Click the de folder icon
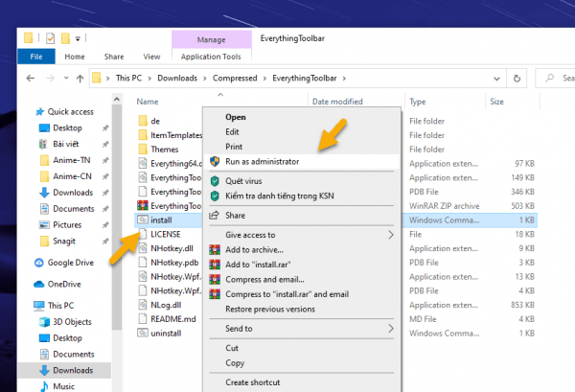 point(143,121)
